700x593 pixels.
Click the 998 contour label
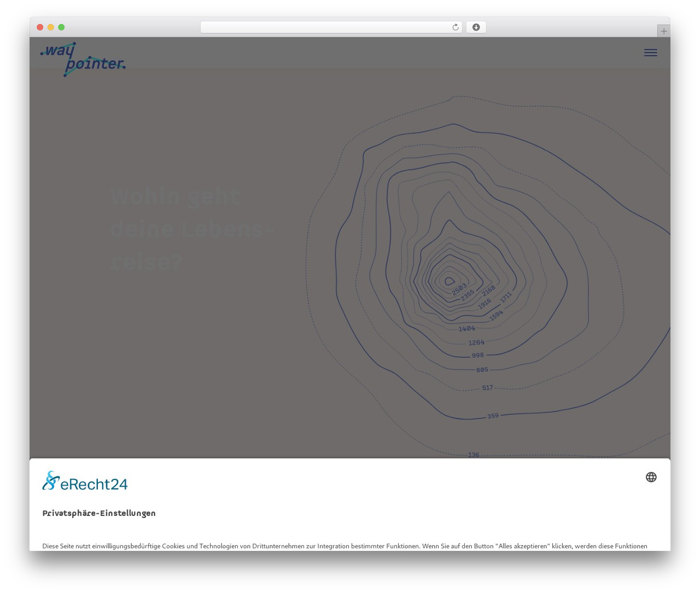(478, 356)
